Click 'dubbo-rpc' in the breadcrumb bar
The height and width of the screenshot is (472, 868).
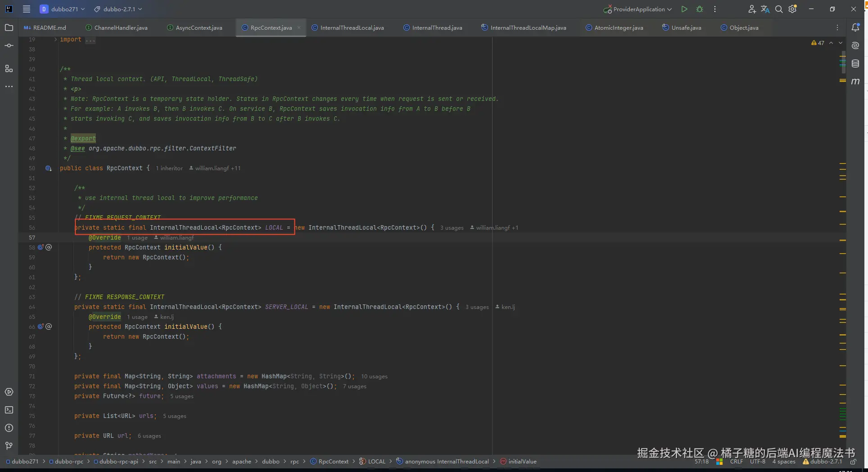(x=66, y=461)
